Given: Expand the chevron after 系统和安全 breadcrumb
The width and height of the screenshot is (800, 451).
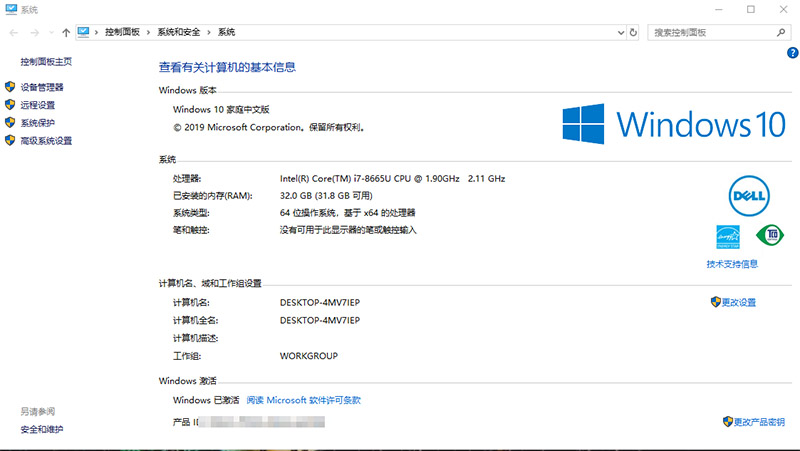Looking at the screenshot, I should coord(209,32).
